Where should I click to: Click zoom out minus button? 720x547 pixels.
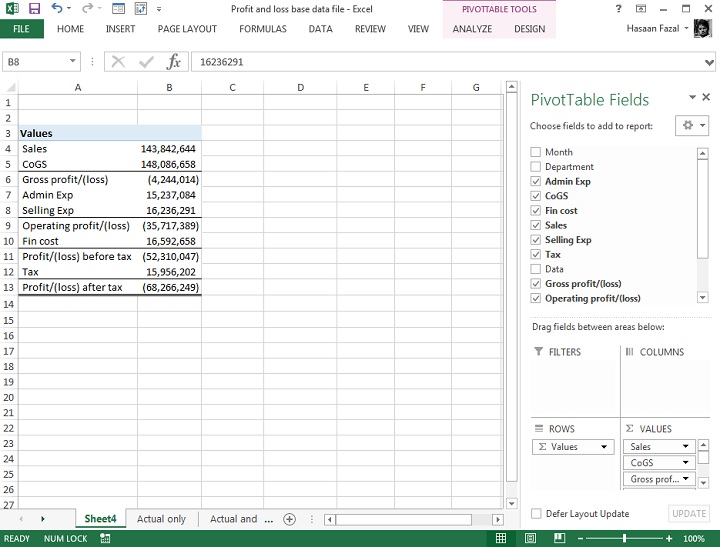coord(580,538)
